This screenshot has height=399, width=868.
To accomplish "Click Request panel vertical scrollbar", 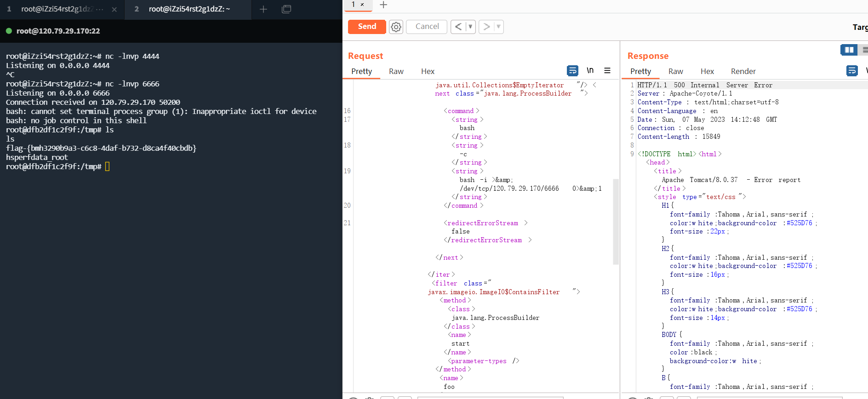I will coord(616,222).
